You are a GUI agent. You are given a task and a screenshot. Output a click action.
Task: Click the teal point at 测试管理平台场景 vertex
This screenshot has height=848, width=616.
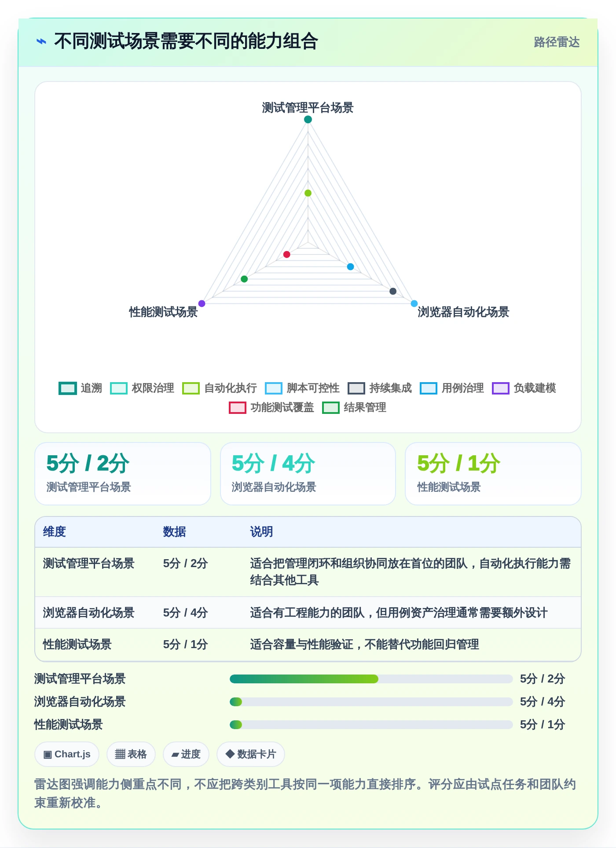[x=308, y=119]
